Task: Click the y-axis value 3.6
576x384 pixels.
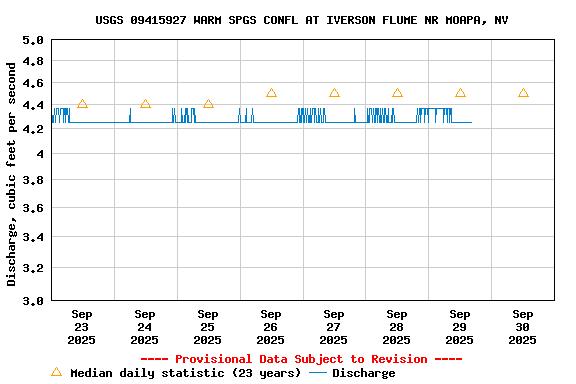Action: [x=33, y=208]
